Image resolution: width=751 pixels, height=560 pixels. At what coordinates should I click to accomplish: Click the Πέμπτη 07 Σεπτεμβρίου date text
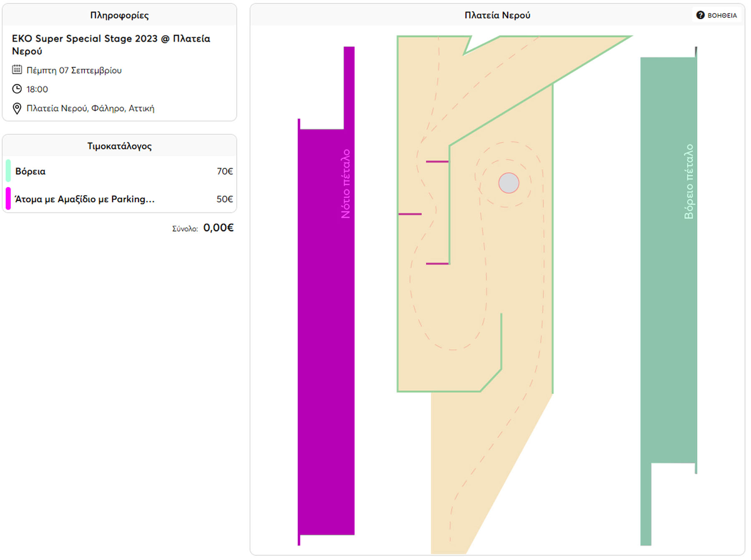click(74, 70)
